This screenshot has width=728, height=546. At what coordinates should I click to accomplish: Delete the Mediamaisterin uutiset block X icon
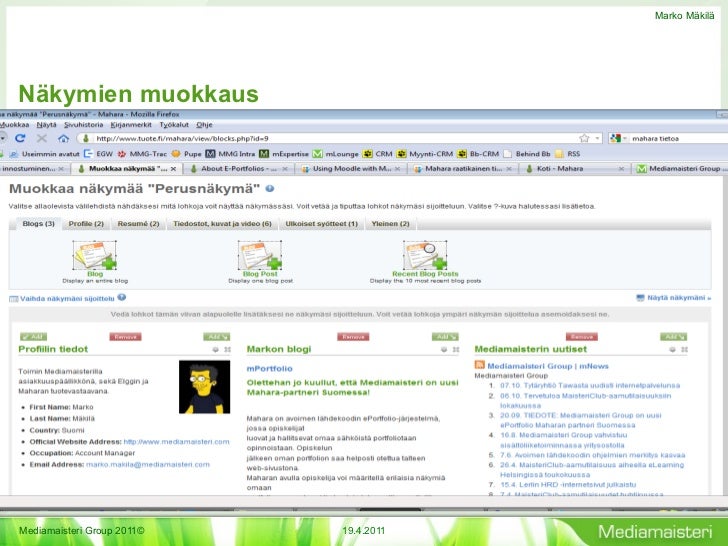point(684,350)
